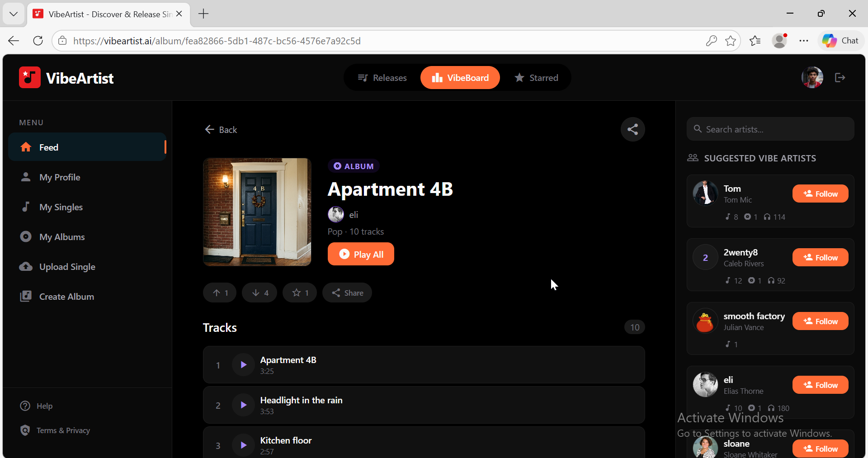868x458 pixels.
Task: Follow the artist 2wenty8
Action: click(820, 257)
